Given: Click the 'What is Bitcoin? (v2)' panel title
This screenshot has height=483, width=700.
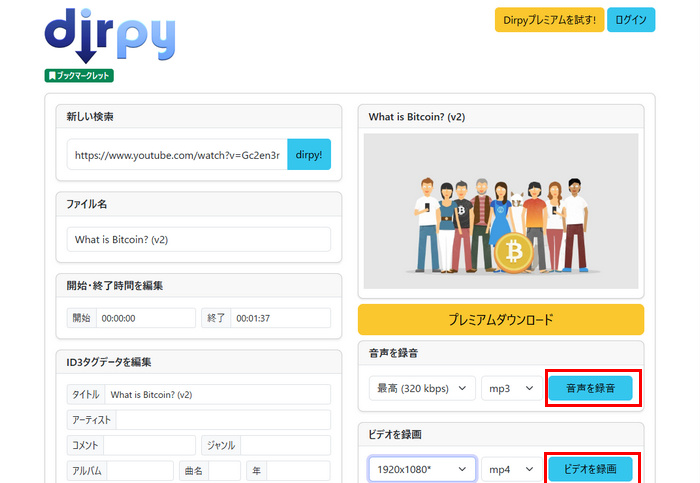Looking at the screenshot, I should click(x=417, y=117).
